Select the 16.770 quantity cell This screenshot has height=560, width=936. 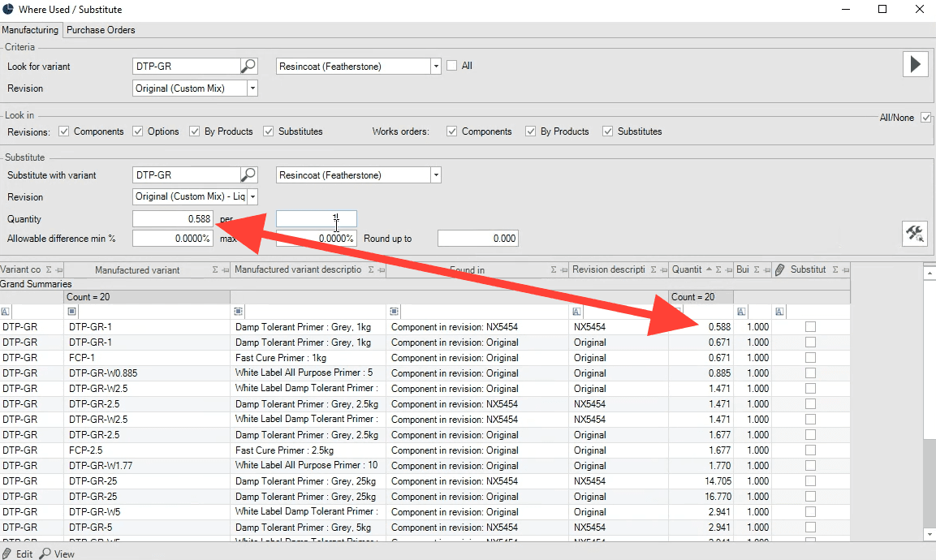pos(701,497)
